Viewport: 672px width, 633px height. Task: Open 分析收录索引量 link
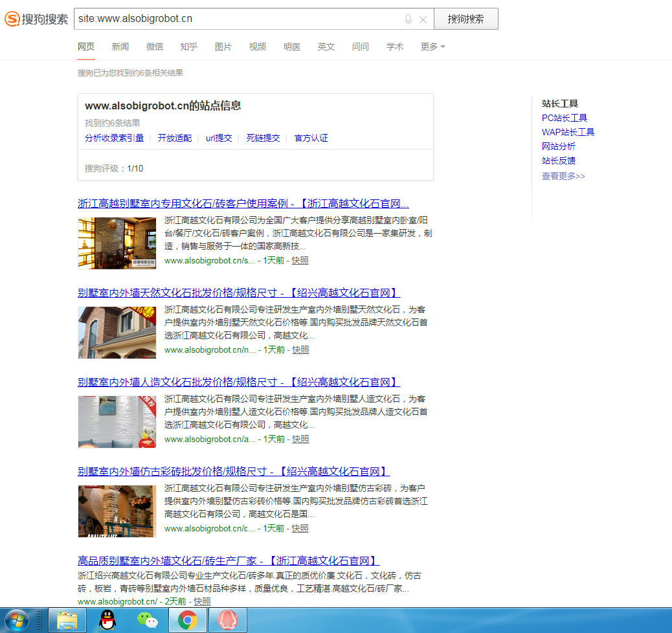(114, 138)
